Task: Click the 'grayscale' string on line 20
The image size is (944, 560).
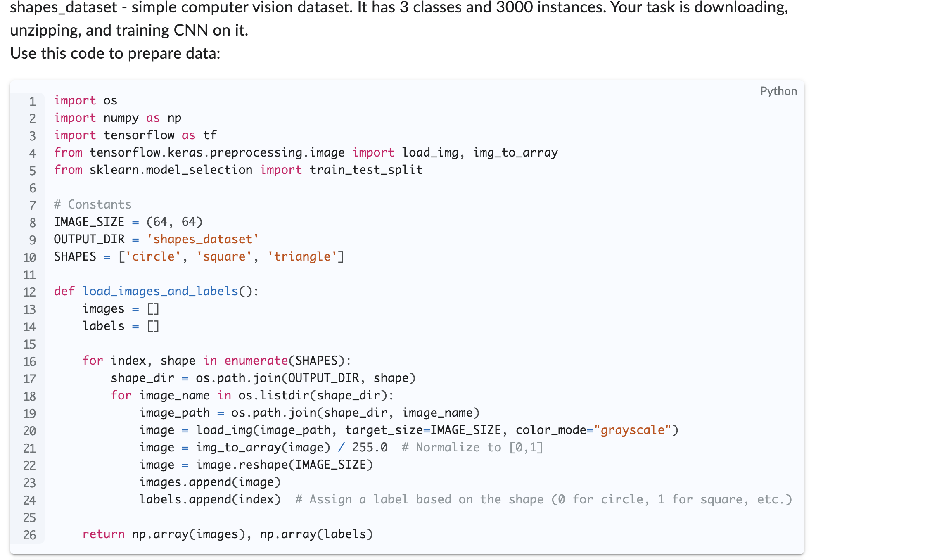Action: [x=635, y=429]
